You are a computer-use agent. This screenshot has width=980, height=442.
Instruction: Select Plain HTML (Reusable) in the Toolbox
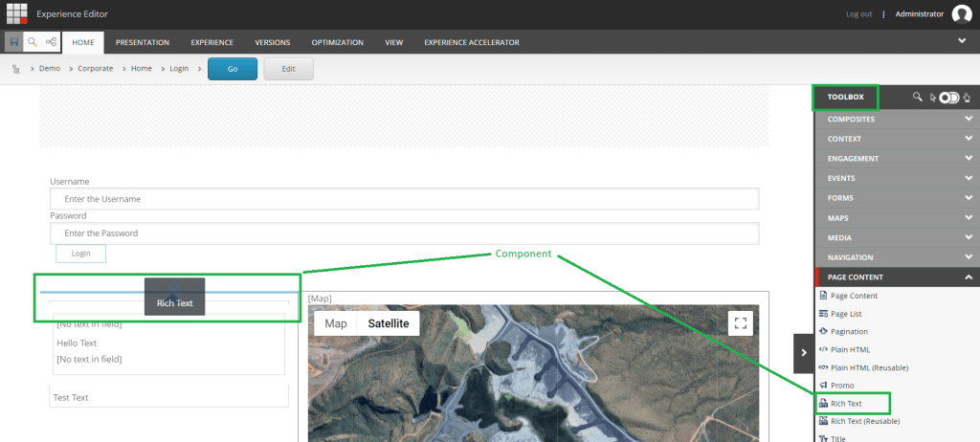click(x=869, y=367)
